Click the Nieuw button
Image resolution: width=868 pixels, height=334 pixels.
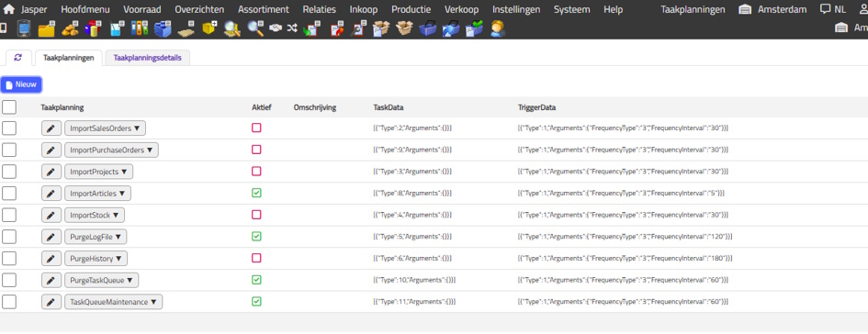(x=21, y=84)
